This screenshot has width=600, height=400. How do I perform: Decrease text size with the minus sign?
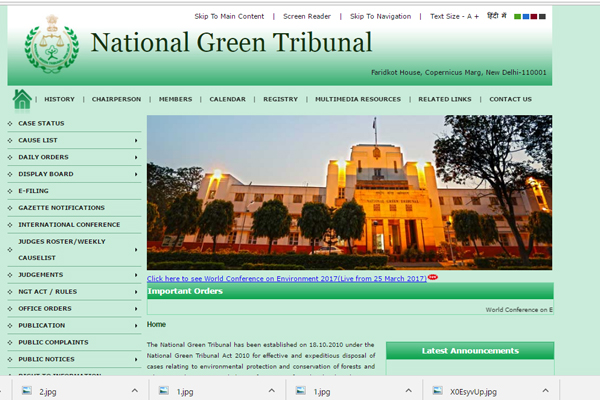[465, 17]
